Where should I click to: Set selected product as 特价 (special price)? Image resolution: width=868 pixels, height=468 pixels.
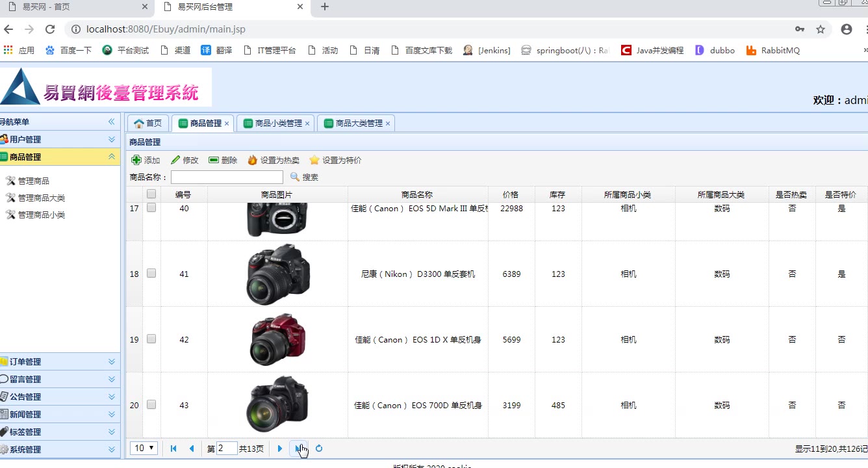[335, 160]
